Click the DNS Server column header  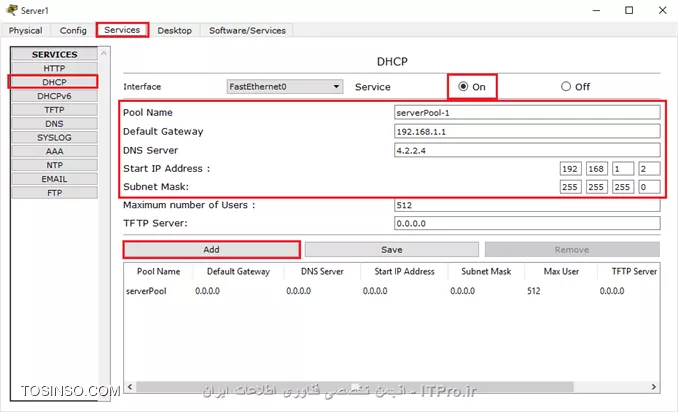click(322, 271)
